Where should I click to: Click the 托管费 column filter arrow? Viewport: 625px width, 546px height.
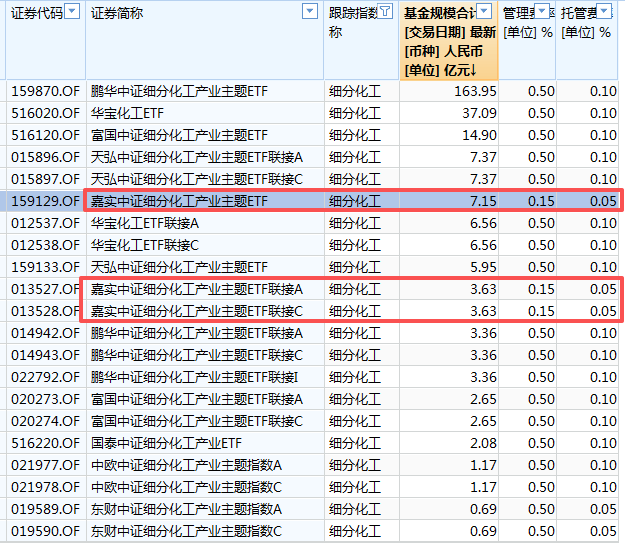coord(604,12)
